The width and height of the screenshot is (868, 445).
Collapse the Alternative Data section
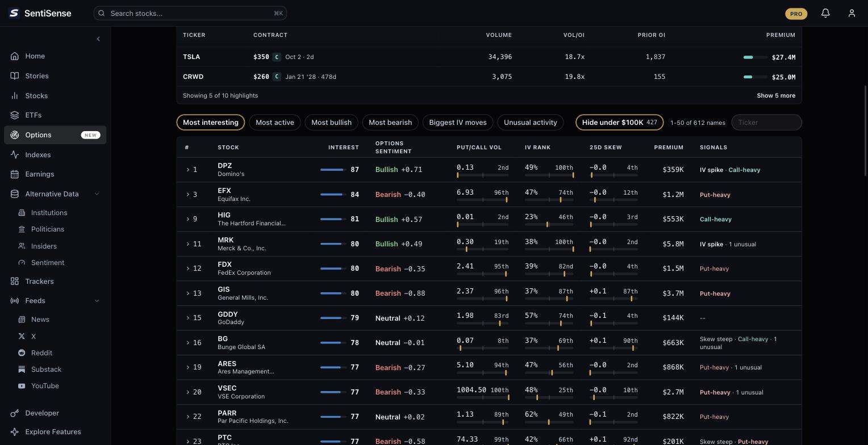(x=97, y=194)
